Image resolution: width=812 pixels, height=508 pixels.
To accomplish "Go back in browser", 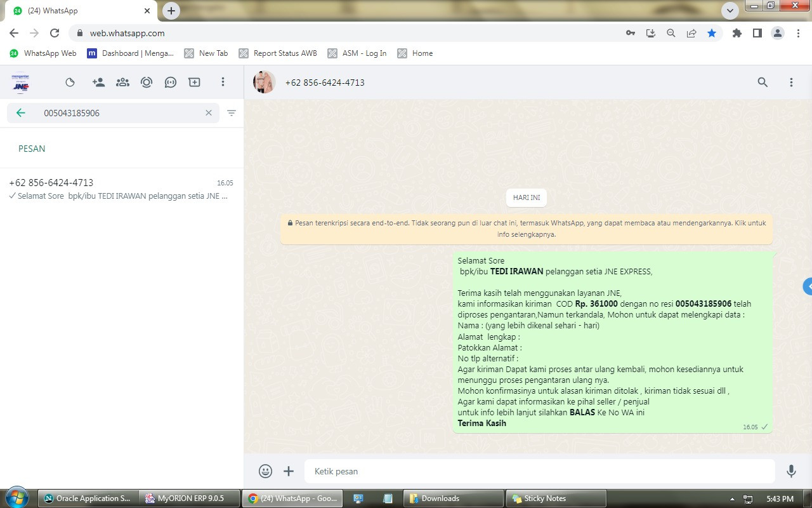I will (x=14, y=33).
